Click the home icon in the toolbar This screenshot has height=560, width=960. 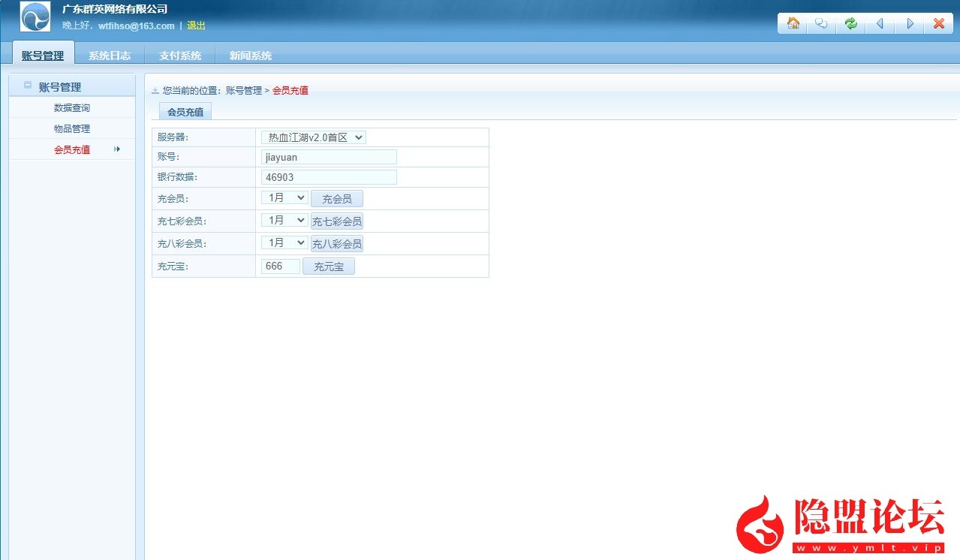(791, 23)
